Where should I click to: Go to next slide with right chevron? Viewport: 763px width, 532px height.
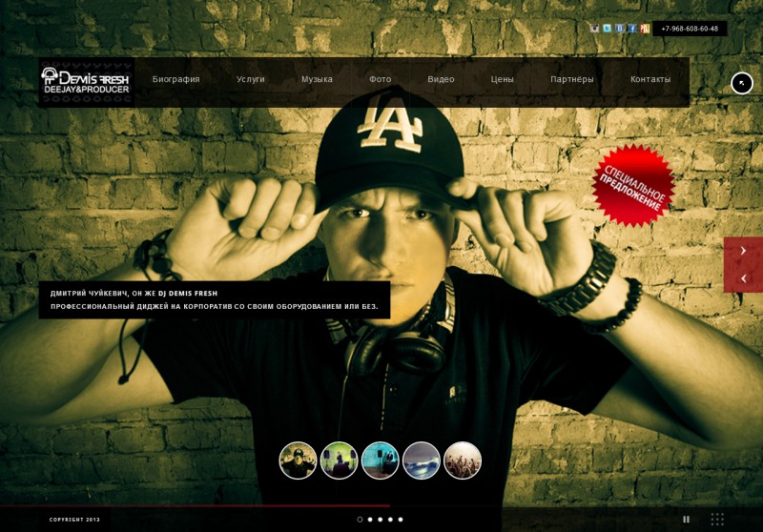click(743, 251)
